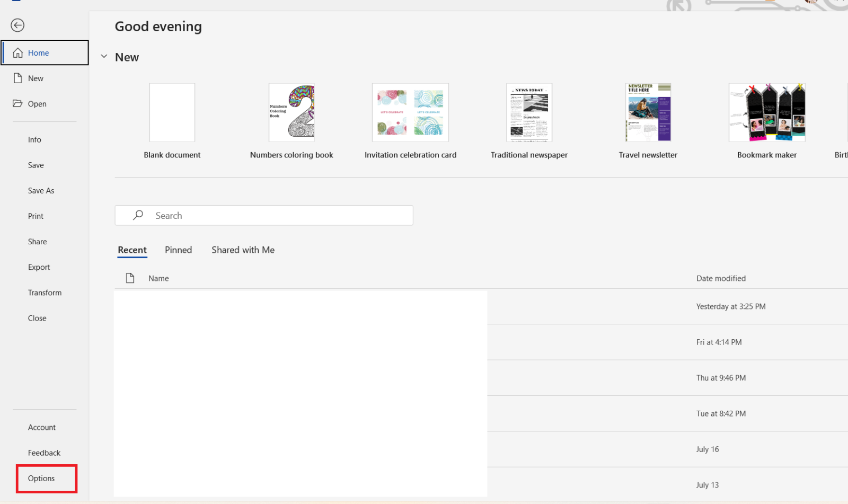Select Save in the sidebar
Viewport: 848px width, 504px height.
tap(36, 165)
